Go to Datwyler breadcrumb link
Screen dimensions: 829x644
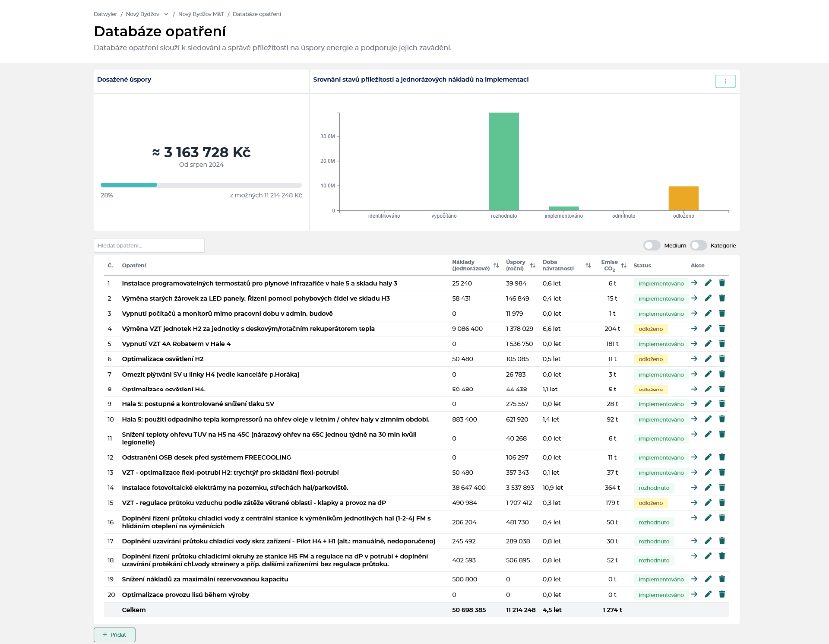(105, 14)
